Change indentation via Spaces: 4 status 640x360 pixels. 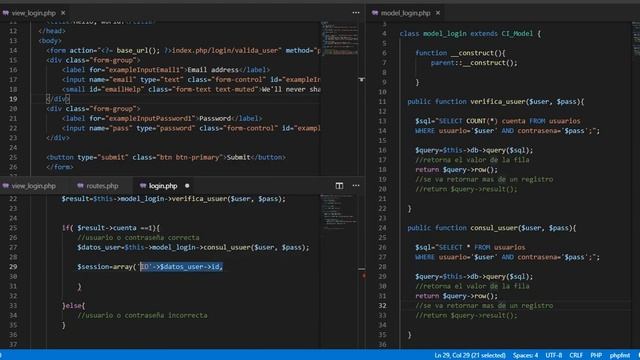(x=525, y=355)
